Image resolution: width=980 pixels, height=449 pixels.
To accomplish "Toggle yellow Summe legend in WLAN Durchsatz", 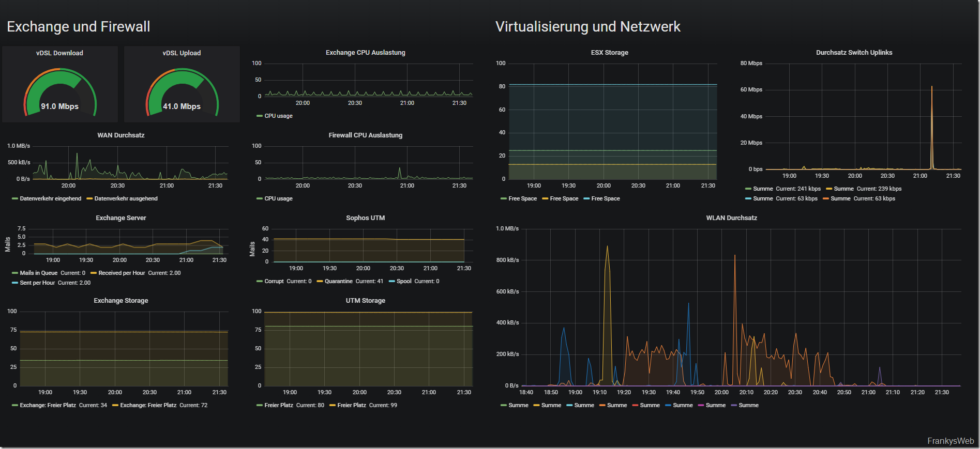I will click(x=551, y=405).
